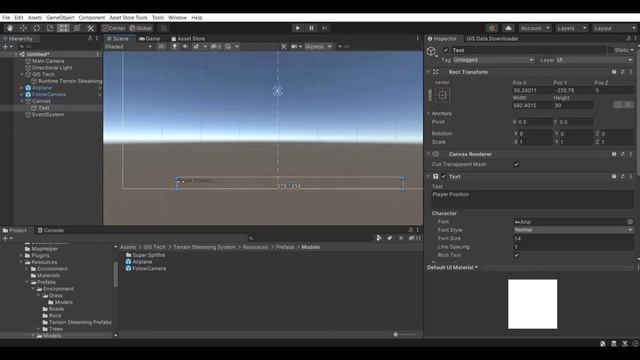
Task: Open the GameObject menu
Action: [60, 18]
